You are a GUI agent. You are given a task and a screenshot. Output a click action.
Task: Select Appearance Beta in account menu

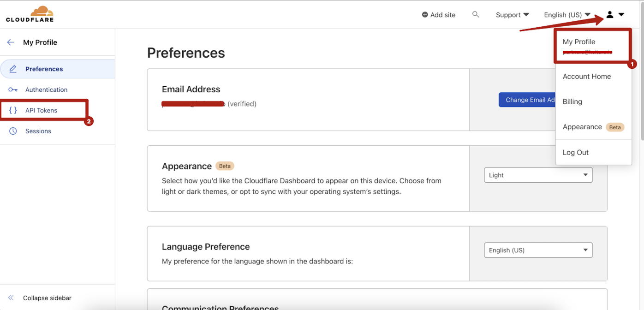[593, 127]
